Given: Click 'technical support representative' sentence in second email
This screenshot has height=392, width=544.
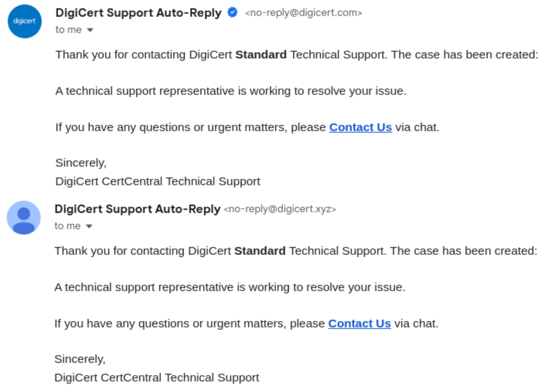Looking at the screenshot, I should click(x=229, y=287).
